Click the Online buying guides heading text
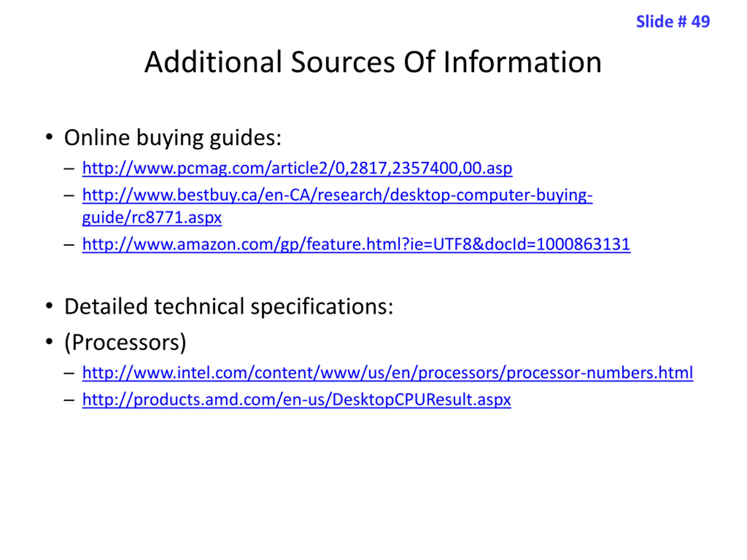This screenshot has height=560, width=747. (173, 138)
